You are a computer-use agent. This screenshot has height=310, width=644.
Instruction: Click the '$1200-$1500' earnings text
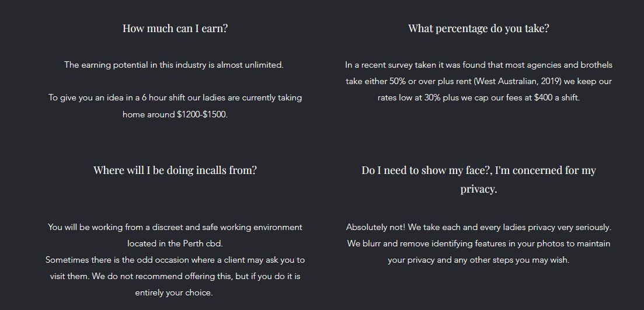[202, 114]
